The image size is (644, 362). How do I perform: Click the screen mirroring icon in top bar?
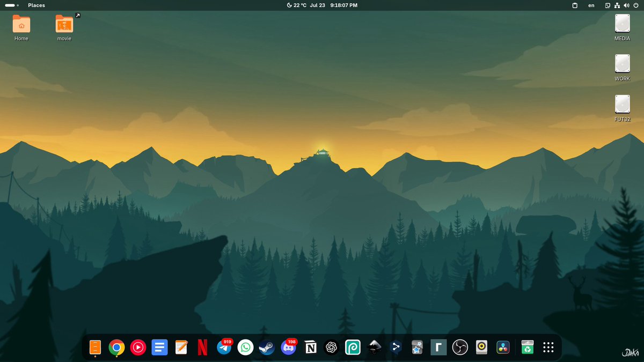click(x=608, y=5)
